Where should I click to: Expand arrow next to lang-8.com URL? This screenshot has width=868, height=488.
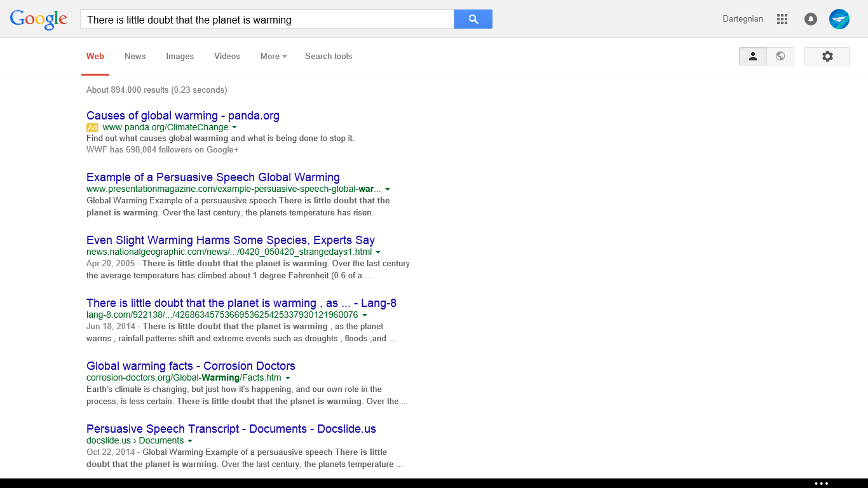pos(365,315)
